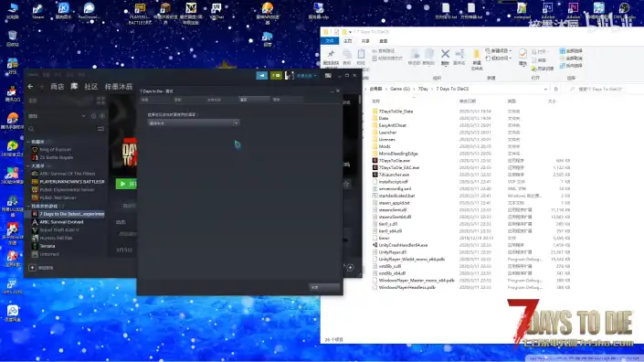Launch Steam Big Picture mode icon
The width and height of the screenshot is (644, 362).
tap(328, 76)
